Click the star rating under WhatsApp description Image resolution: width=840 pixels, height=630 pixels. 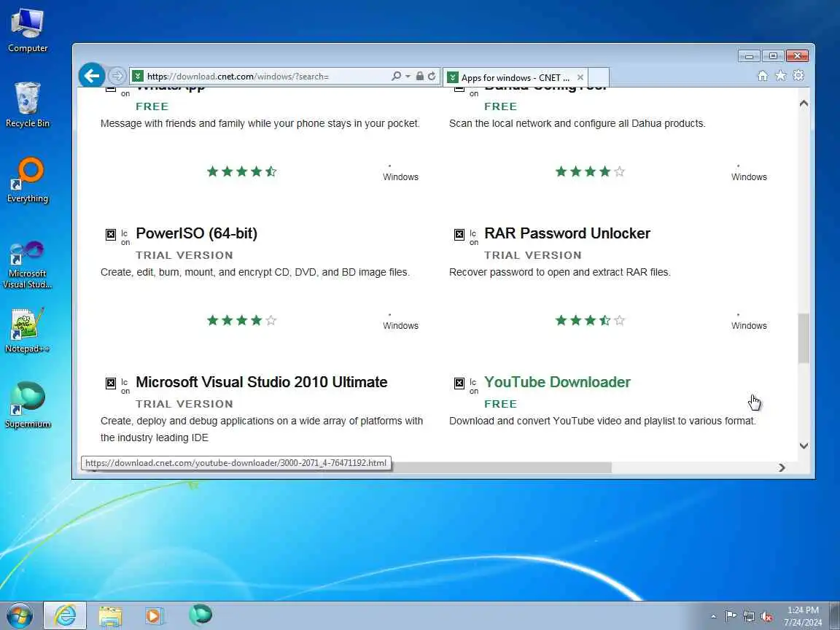pyautogui.click(x=241, y=171)
